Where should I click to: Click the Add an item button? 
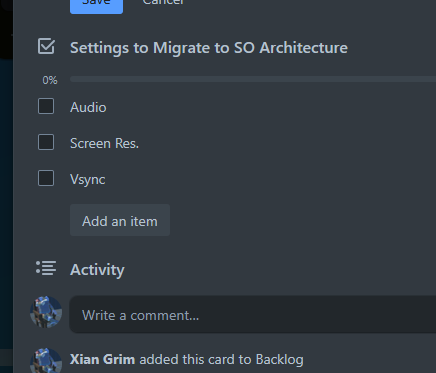(x=120, y=220)
